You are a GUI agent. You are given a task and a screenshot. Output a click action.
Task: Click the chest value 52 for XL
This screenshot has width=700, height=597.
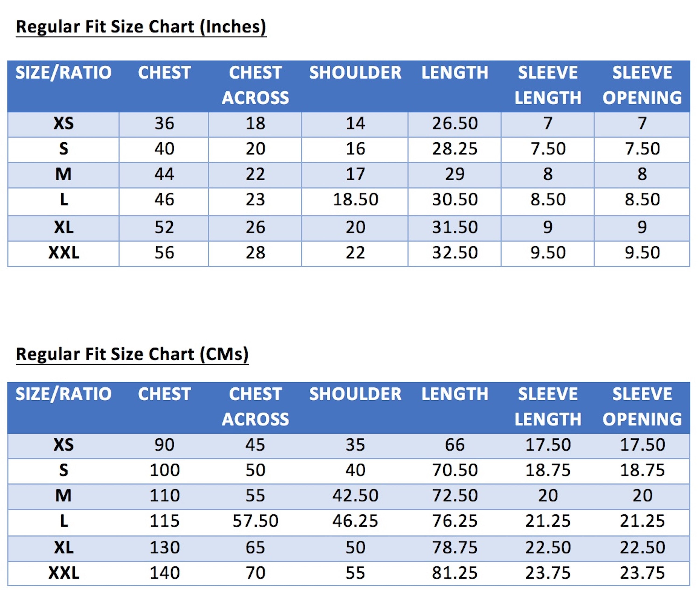(x=164, y=227)
